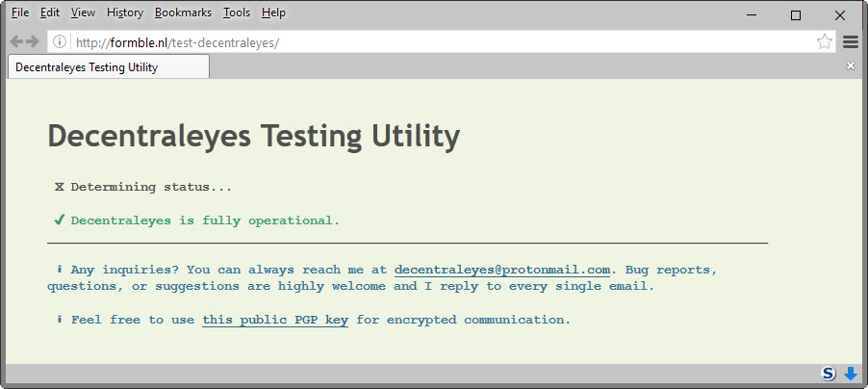The image size is (868, 389).
Task: Click the forward navigation arrow
Action: click(x=32, y=41)
